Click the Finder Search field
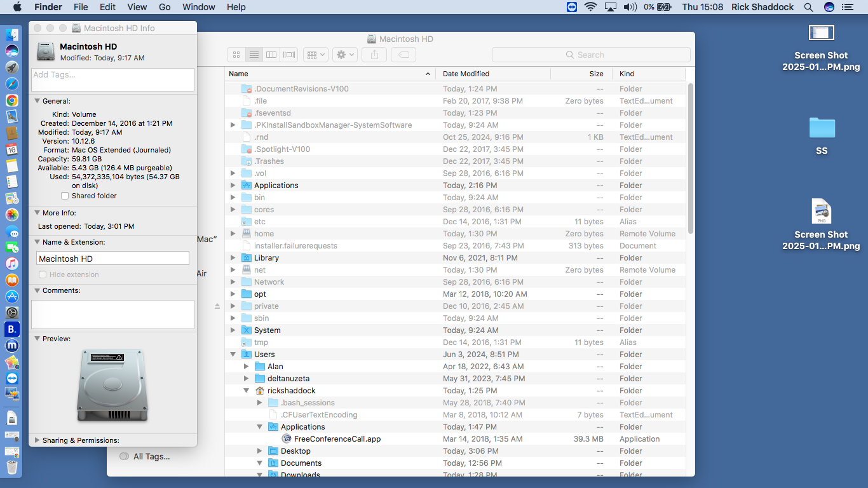Screen dimensions: 868x488 tap(590, 55)
